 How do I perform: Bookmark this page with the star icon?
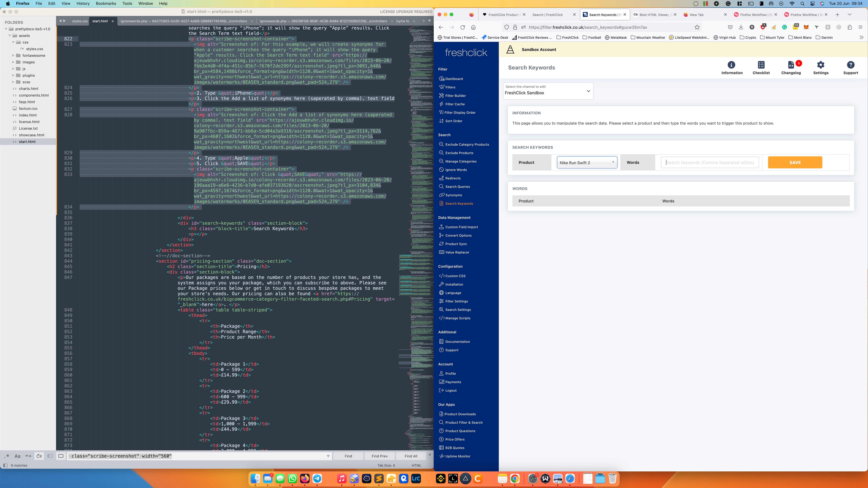(x=697, y=27)
